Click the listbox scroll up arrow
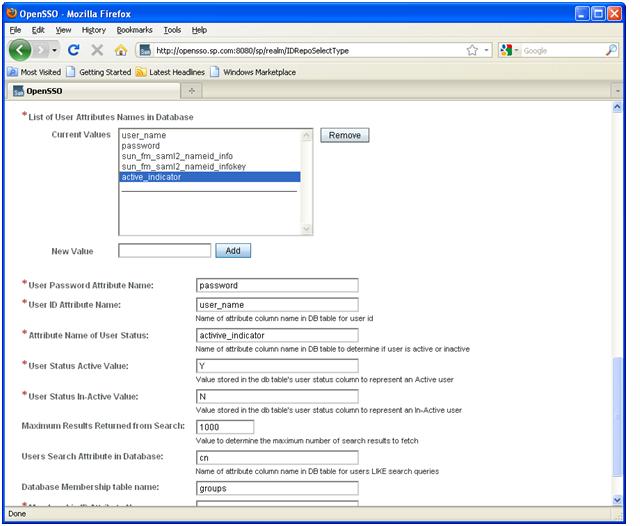This screenshot has height=526, width=640. 307,135
